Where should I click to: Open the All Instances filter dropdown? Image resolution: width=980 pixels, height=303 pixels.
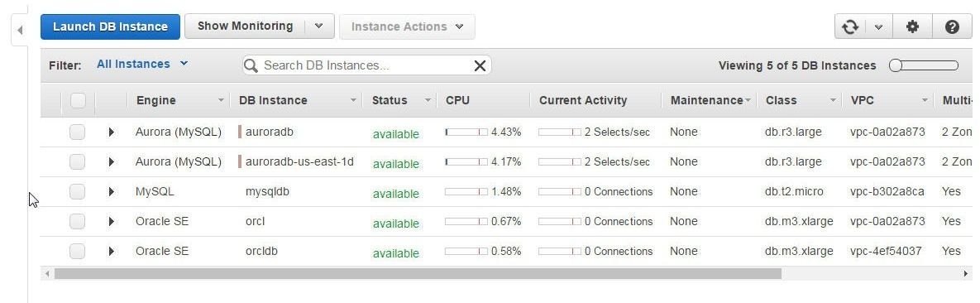[142, 64]
